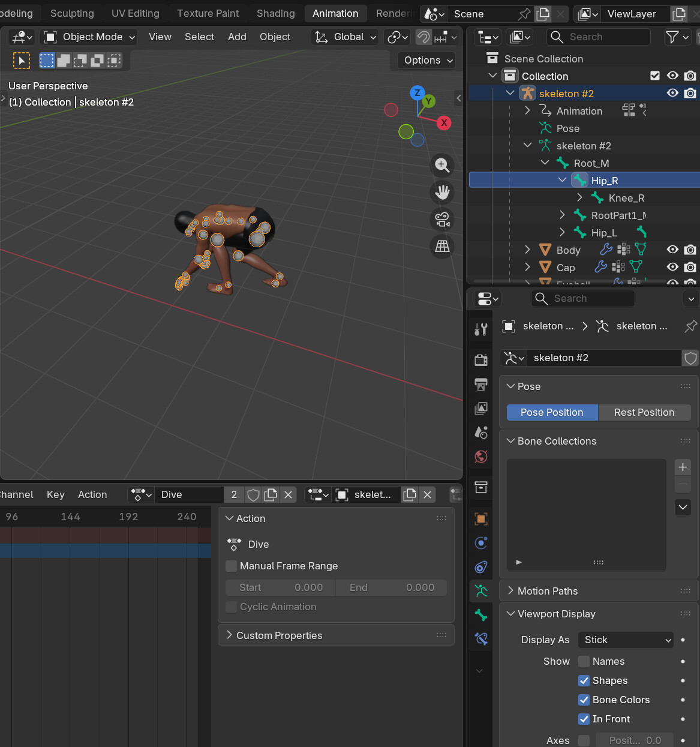Uncheck the Shapes checkbox
This screenshot has height=747, width=700.
tap(584, 680)
